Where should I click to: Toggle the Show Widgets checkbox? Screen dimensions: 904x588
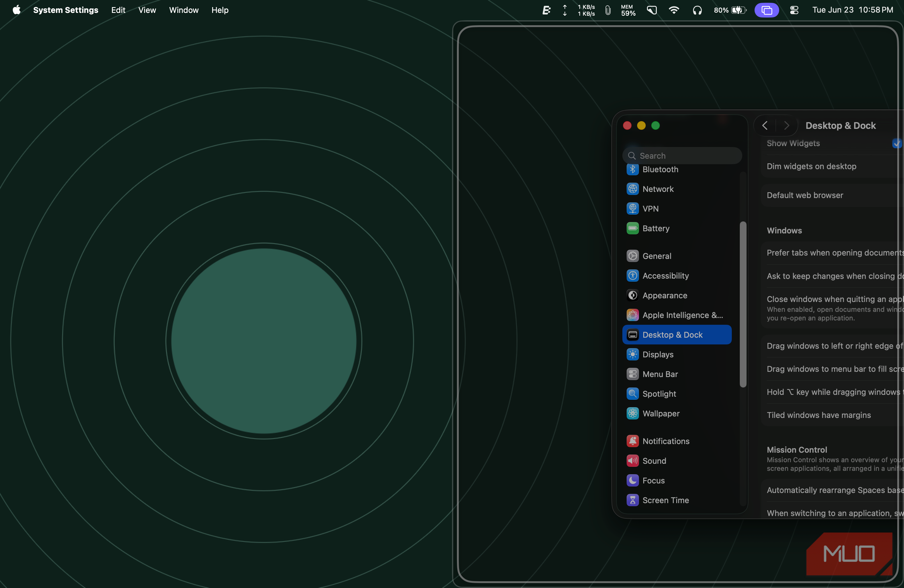[x=897, y=144]
